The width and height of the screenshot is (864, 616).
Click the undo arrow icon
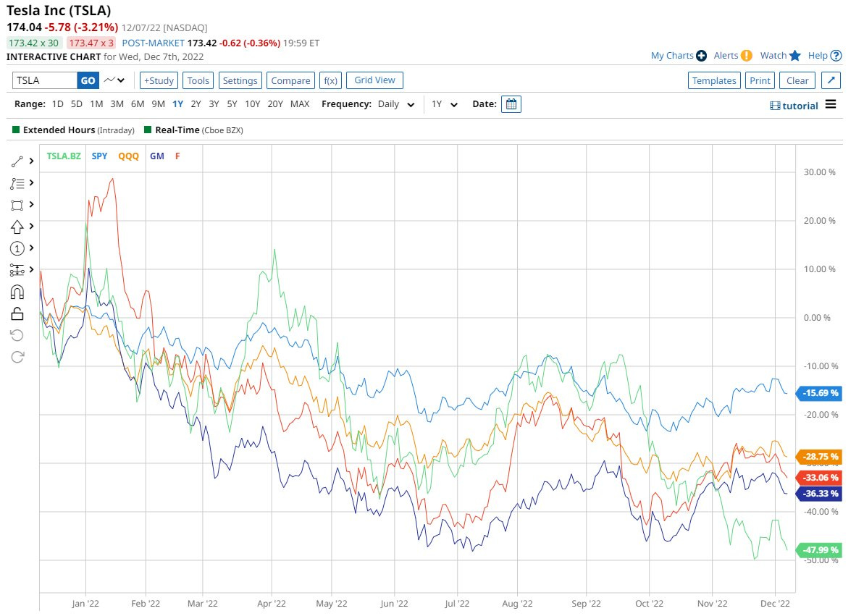pyautogui.click(x=17, y=335)
